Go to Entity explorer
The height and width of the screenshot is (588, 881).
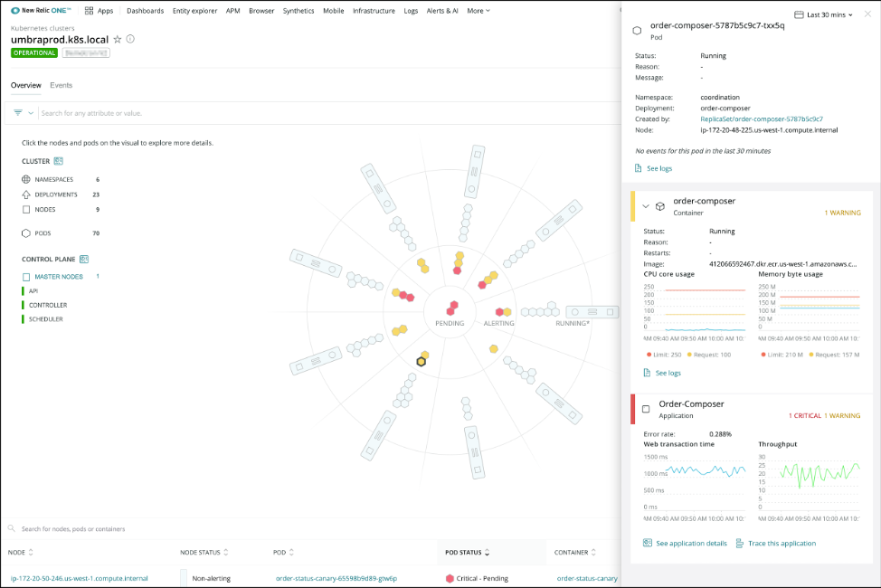pyautogui.click(x=195, y=11)
